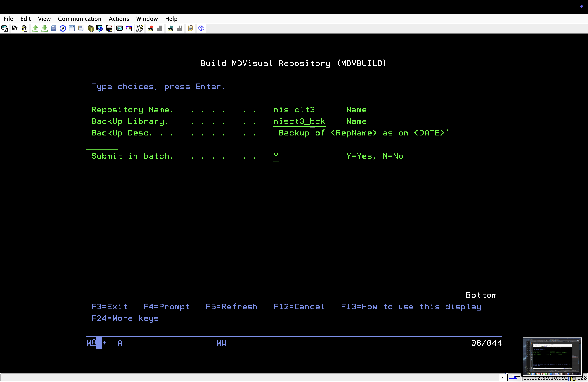Click the F12=Cancel function key label
The width and height of the screenshot is (588, 382).
299,307
